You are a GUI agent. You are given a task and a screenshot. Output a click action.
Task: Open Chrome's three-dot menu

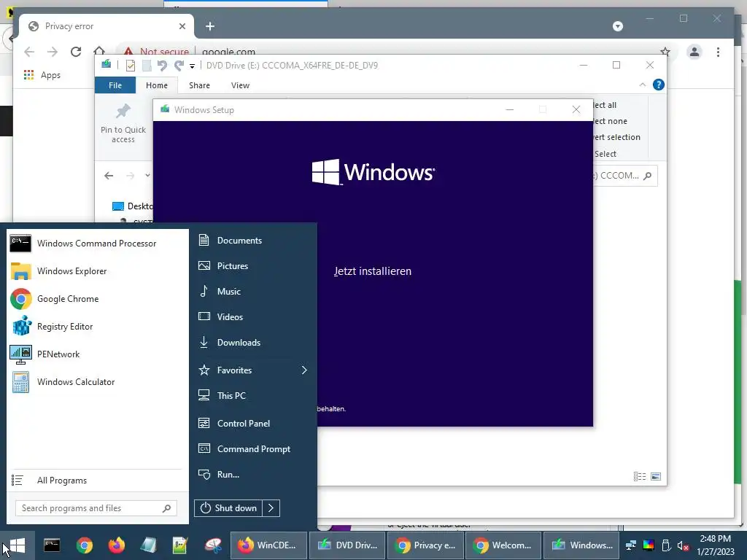click(718, 52)
